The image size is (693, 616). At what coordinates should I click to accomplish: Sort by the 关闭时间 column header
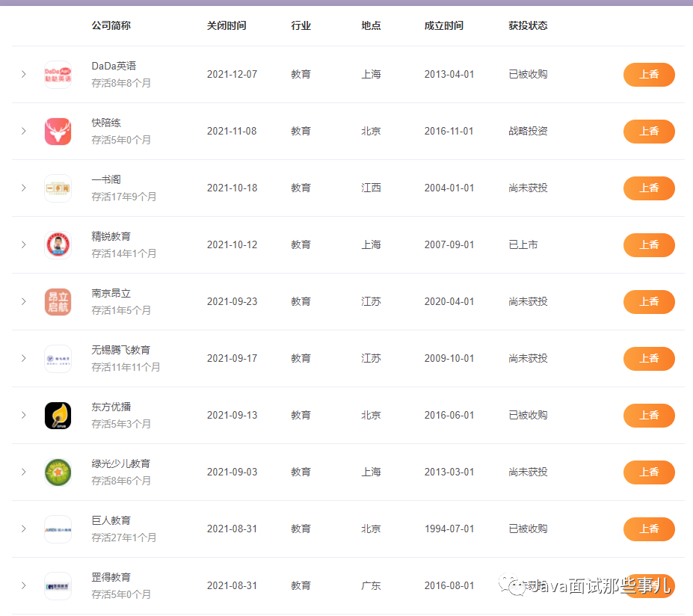(x=225, y=25)
